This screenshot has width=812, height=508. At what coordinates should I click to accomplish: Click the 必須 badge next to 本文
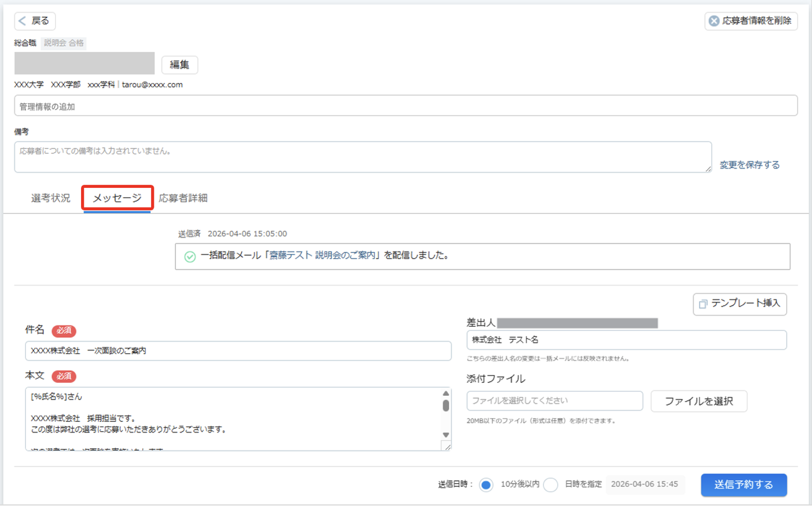64,376
